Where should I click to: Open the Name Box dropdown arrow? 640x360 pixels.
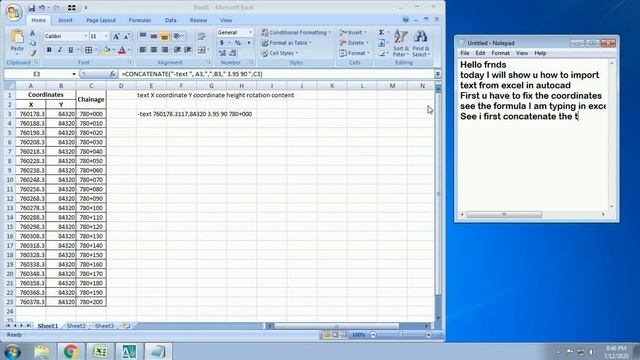pyautogui.click(x=74, y=74)
